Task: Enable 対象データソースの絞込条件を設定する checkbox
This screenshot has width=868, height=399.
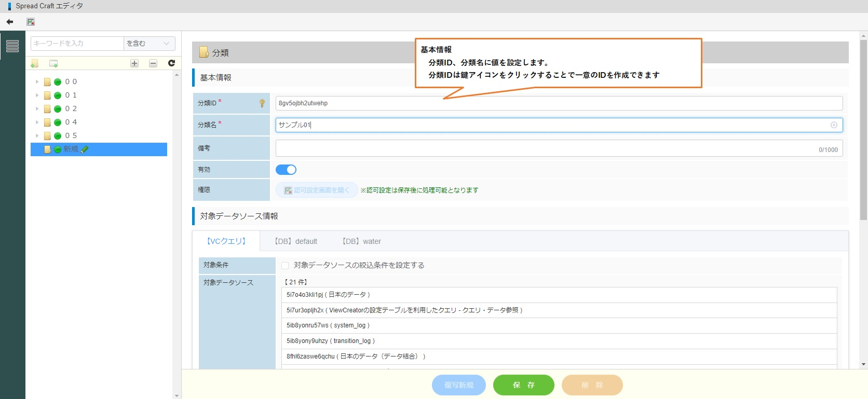Action: coord(285,266)
